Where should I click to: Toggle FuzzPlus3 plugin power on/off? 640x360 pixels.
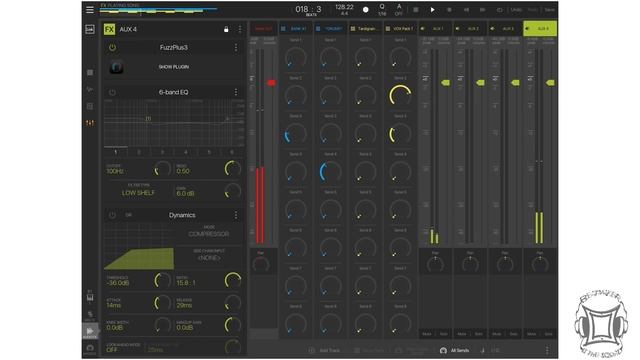pos(112,48)
